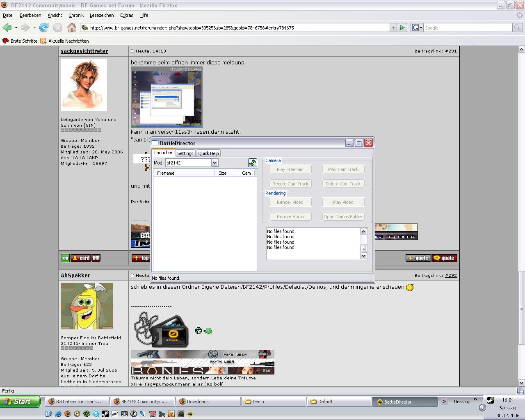This screenshot has width=525, height=420.
Task: Click Delete Cam Track button
Action: [343, 184]
